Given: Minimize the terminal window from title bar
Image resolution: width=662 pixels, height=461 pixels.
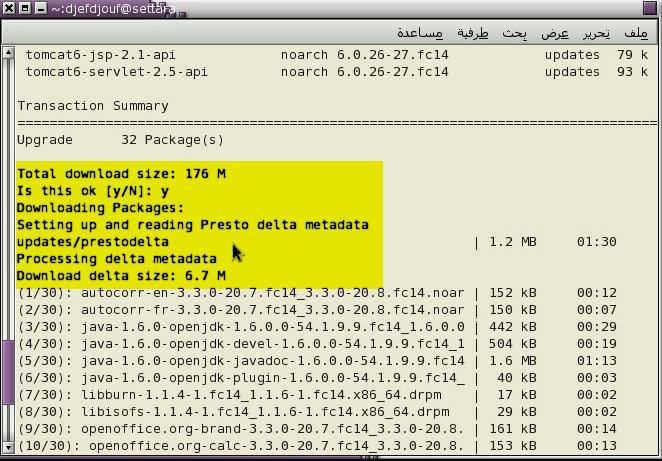Looking at the screenshot, I should (41, 8).
